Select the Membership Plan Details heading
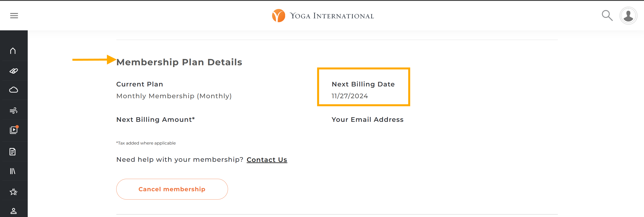Viewport: 644px width, 217px height. (x=179, y=62)
